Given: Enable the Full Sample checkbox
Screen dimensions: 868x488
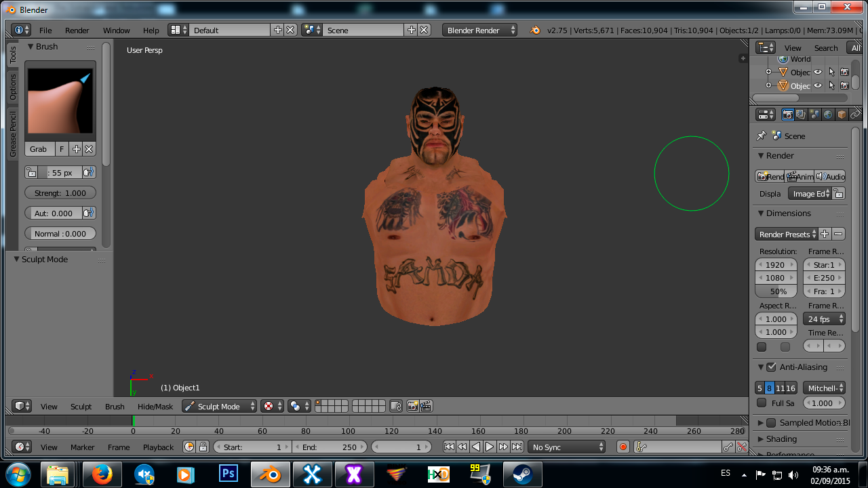Looking at the screenshot, I should pos(762,403).
